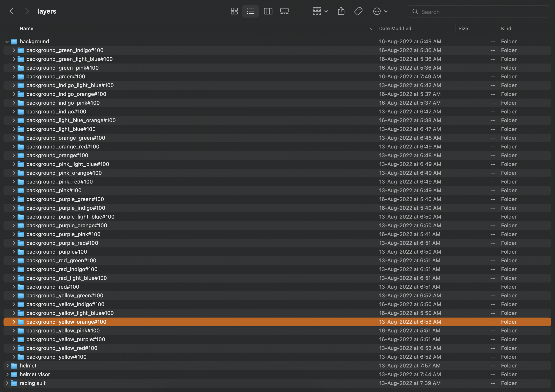Click folder icon of background_green#100
Viewport: 555px width, 392px height.
click(x=21, y=77)
